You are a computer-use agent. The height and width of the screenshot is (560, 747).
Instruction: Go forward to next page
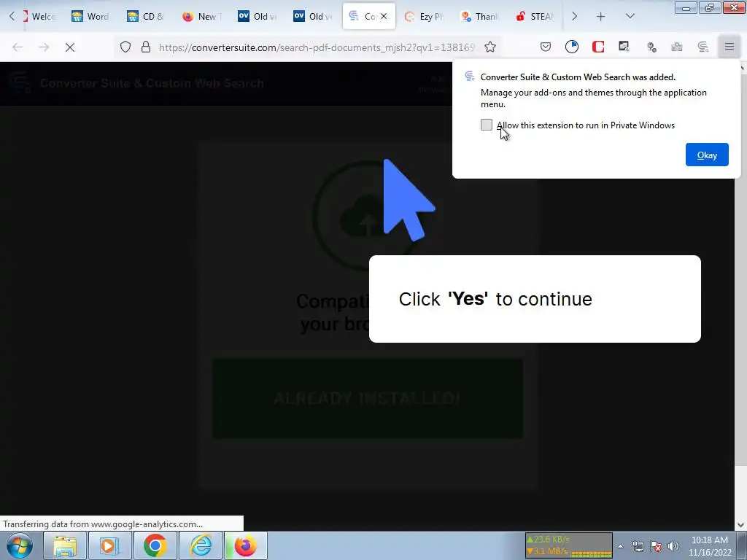point(44,47)
